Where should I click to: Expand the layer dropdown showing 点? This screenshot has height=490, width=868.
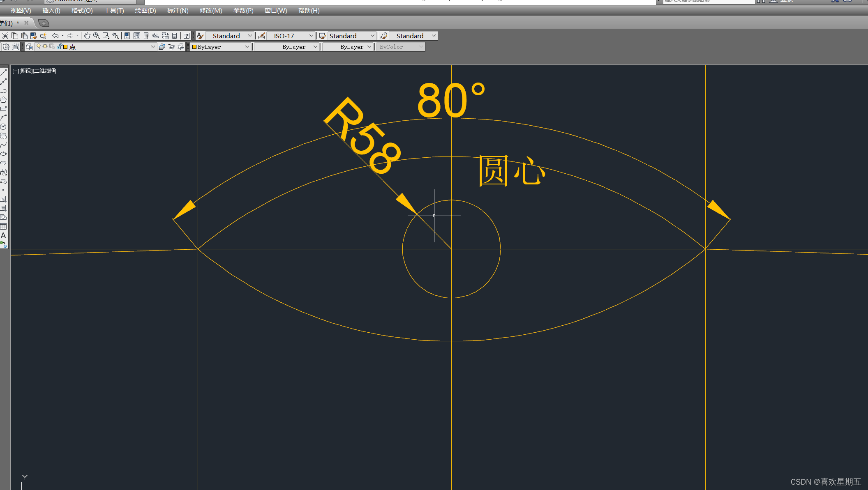[153, 47]
